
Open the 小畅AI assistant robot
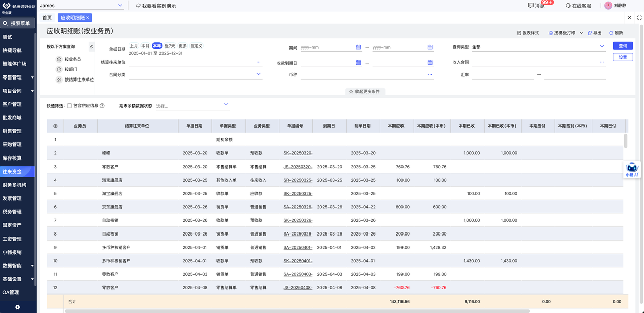click(632, 170)
